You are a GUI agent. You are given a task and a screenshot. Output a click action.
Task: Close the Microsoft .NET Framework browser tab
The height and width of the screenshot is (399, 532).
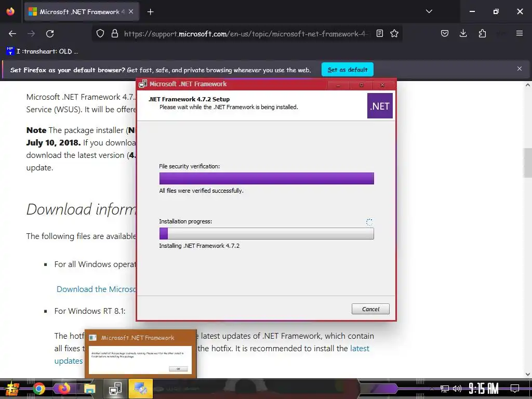[131, 12]
